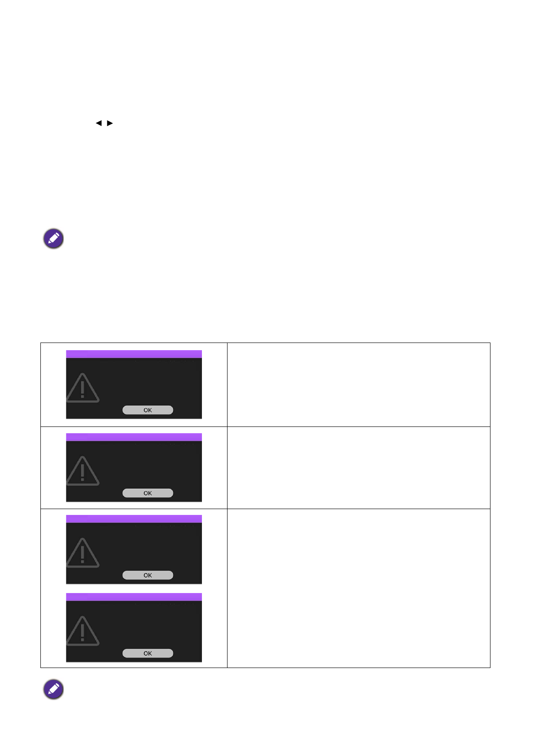Click the warning triangle in the second row's dialog
This screenshot has width=534, height=756.
pyautogui.click(x=83, y=471)
